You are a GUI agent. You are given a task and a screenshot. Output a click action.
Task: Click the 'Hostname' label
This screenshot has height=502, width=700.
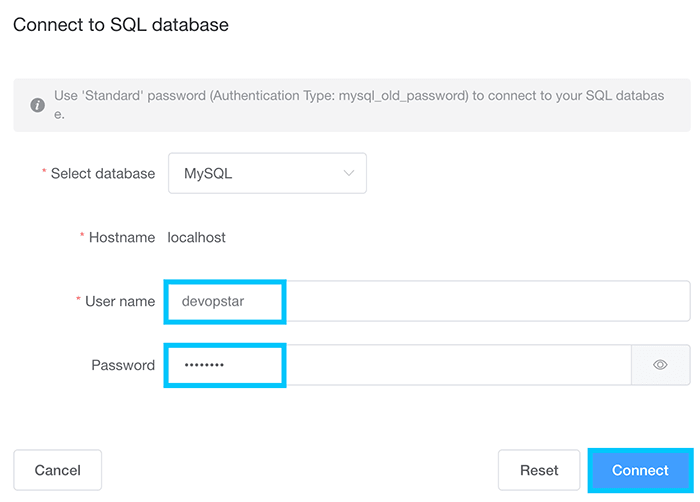click(122, 237)
